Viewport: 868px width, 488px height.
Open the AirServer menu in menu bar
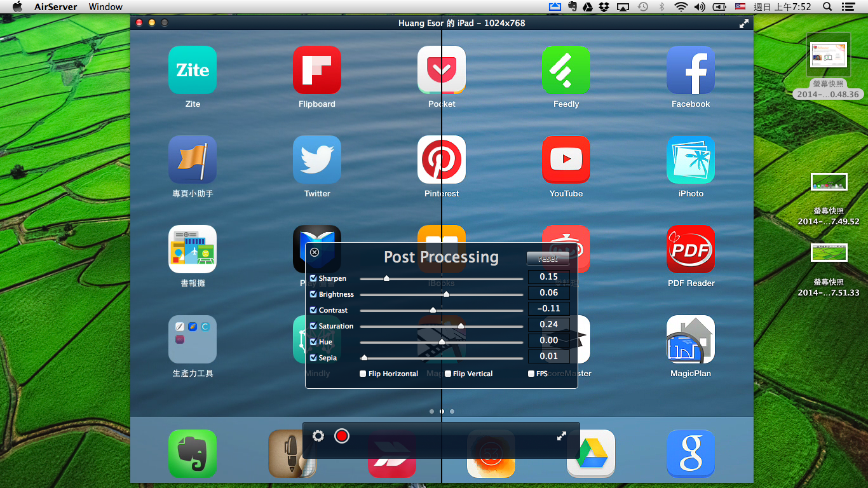(x=56, y=7)
